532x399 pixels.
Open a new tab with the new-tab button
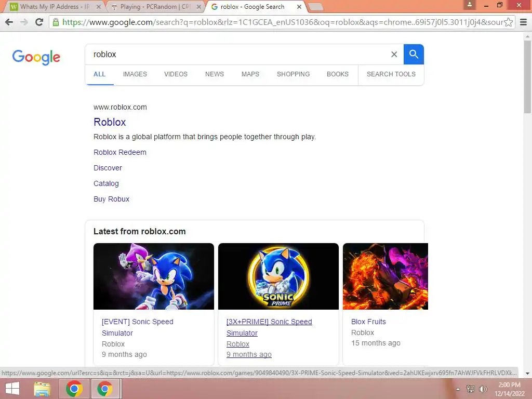tap(316, 7)
